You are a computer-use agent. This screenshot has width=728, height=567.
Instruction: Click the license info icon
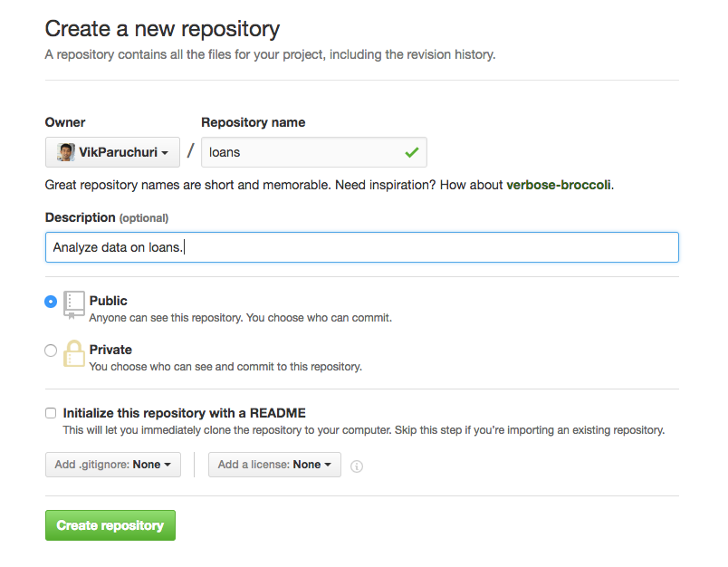click(357, 466)
